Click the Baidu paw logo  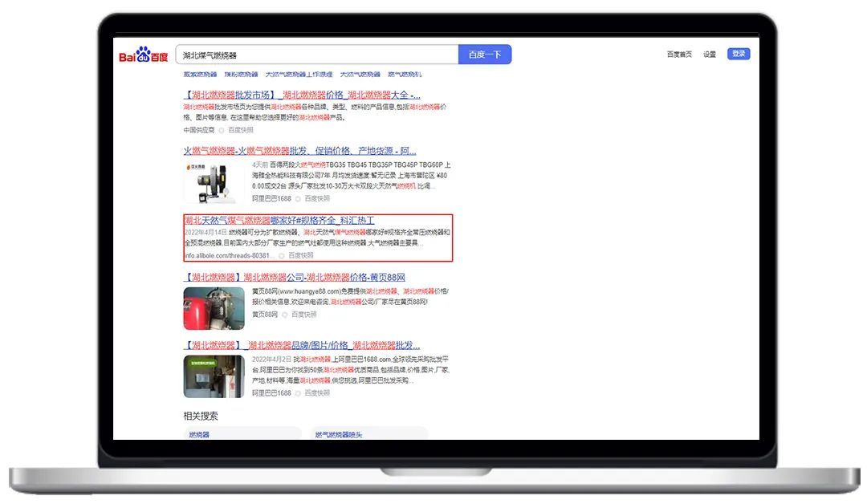pos(144,55)
